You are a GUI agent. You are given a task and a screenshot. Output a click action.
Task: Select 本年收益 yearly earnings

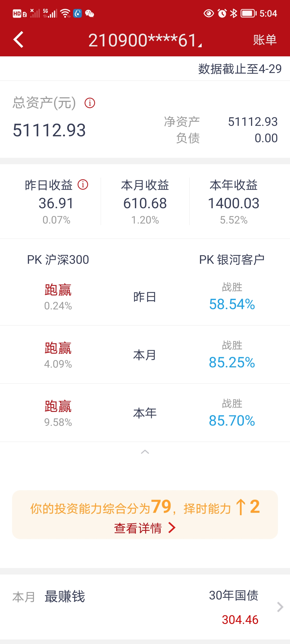point(234,202)
